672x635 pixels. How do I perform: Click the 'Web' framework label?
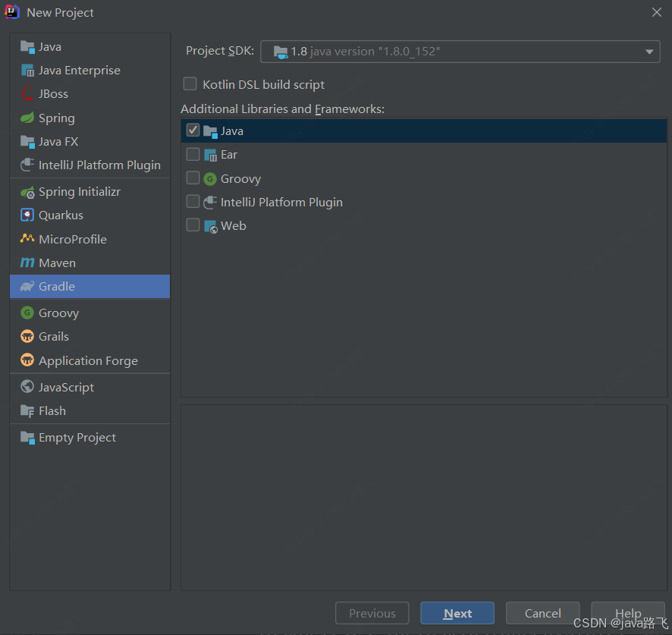click(x=233, y=226)
